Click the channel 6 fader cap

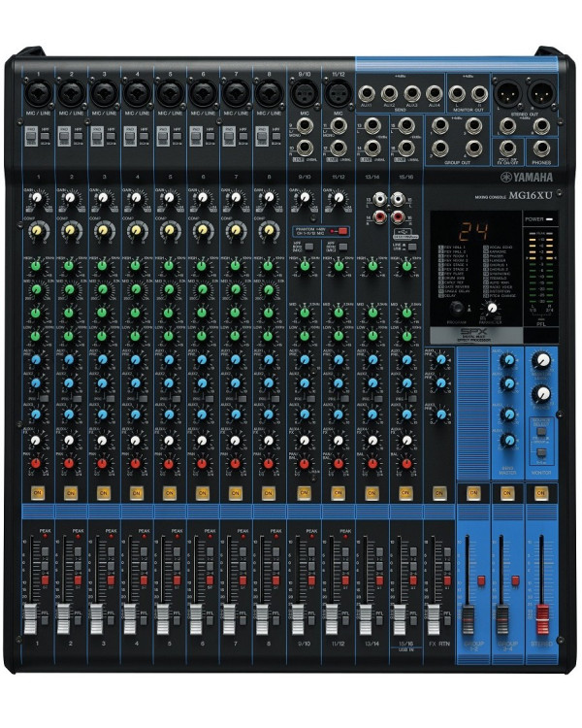[x=196, y=619]
